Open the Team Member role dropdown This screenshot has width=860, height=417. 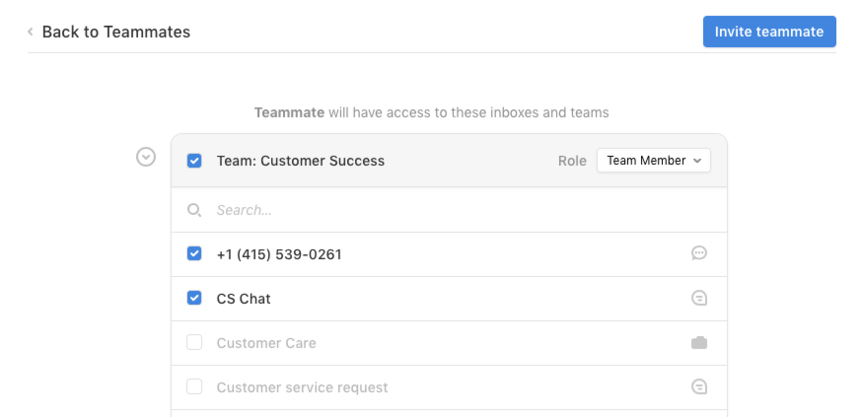tap(653, 161)
